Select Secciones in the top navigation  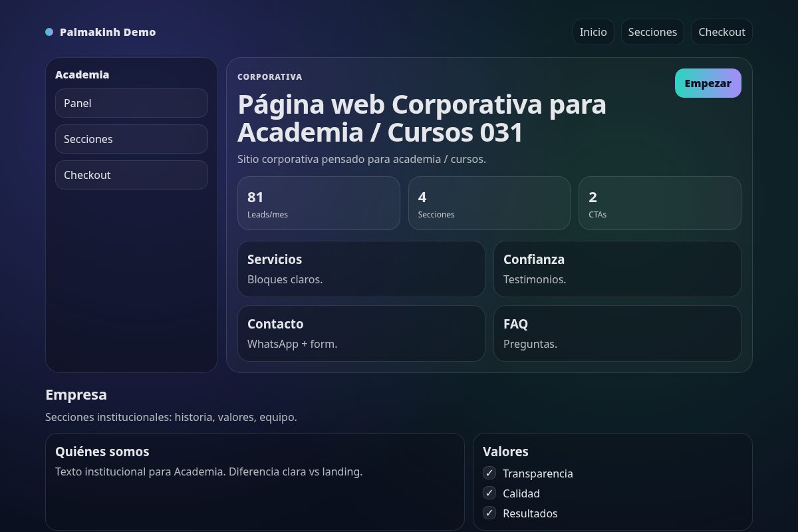click(652, 31)
